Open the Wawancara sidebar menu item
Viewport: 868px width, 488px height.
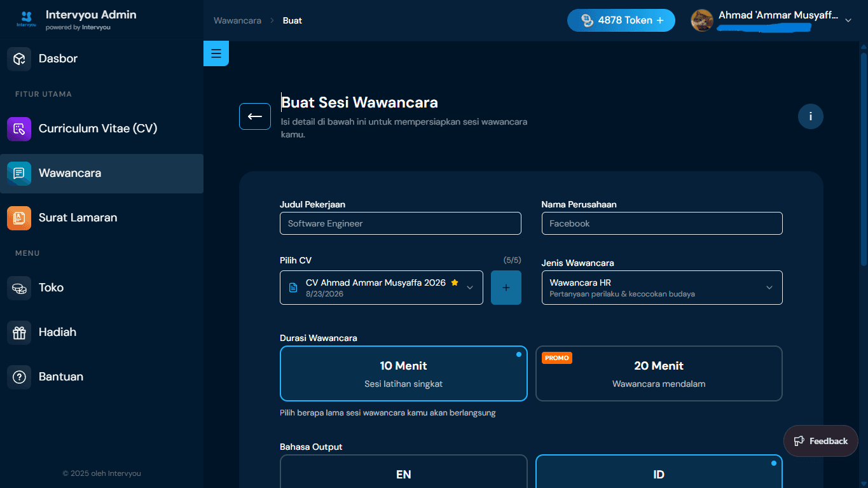(102, 173)
